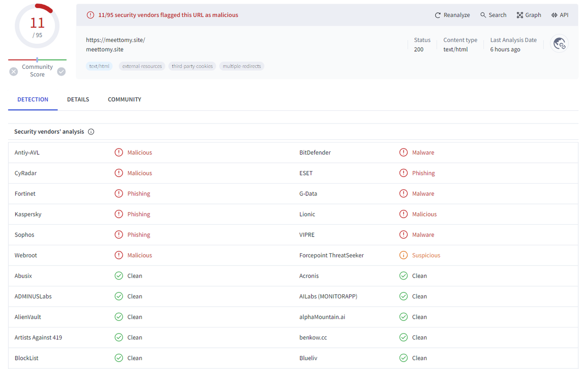The height and width of the screenshot is (369, 588).
Task: Click the text/html tag chip
Action: pyautogui.click(x=99, y=66)
